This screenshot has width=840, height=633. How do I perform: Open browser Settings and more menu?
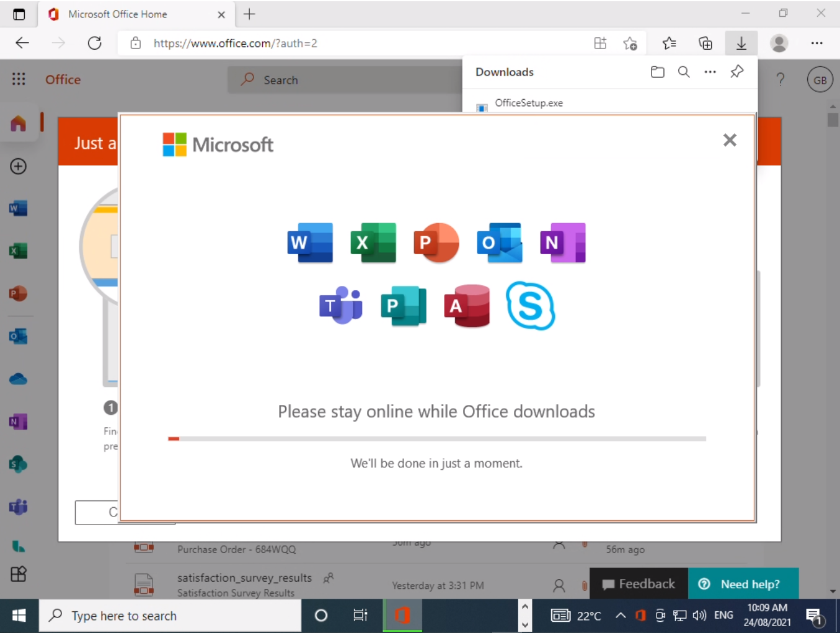tap(817, 43)
